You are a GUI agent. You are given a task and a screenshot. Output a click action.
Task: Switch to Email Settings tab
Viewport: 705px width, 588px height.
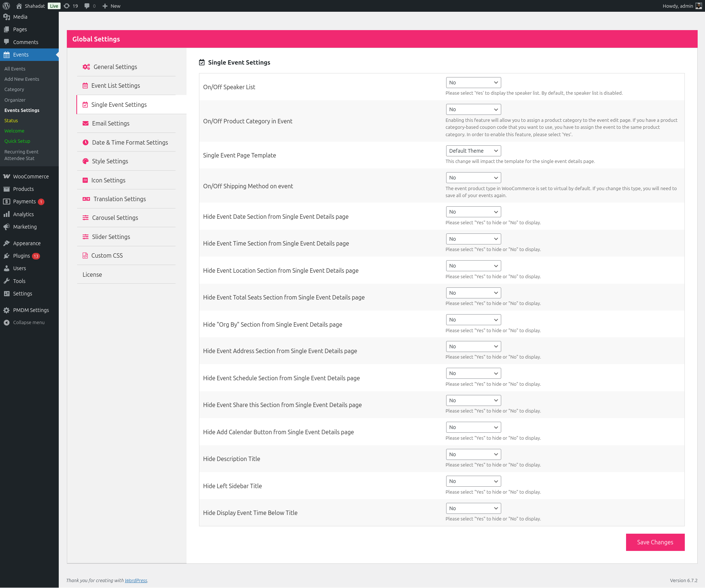point(126,123)
